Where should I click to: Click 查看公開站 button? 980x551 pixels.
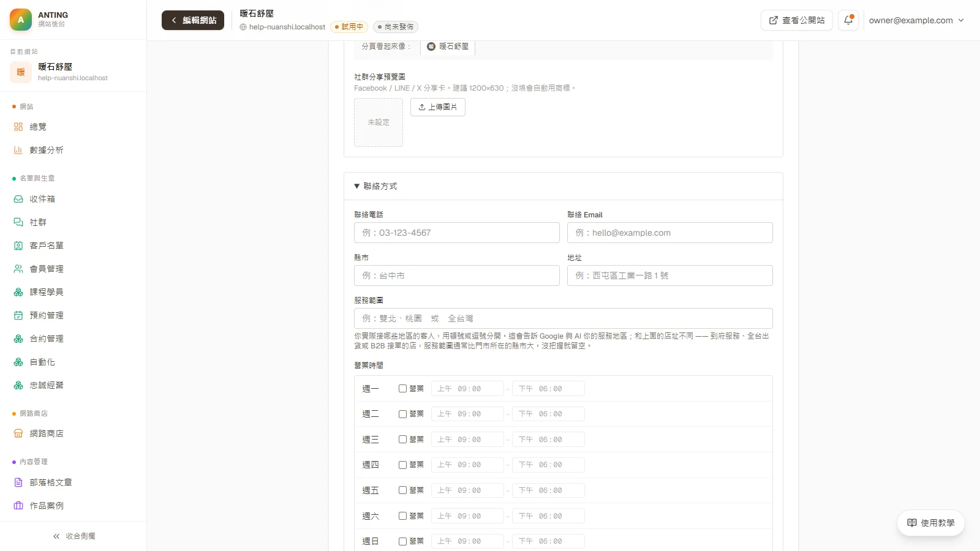click(x=796, y=20)
